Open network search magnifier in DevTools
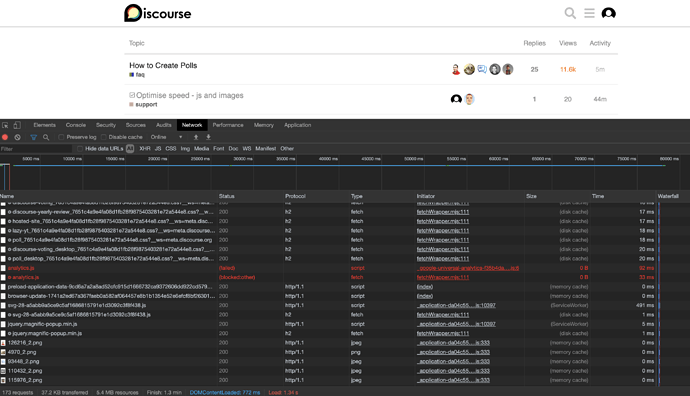The width and height of the screenshot is (690, 396). point(46,137)
